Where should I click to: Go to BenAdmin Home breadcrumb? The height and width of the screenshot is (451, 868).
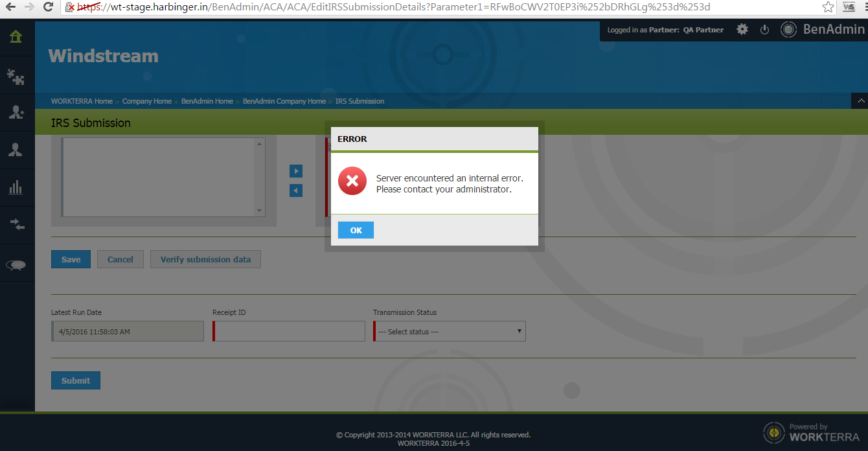click(x=207, y=101)
